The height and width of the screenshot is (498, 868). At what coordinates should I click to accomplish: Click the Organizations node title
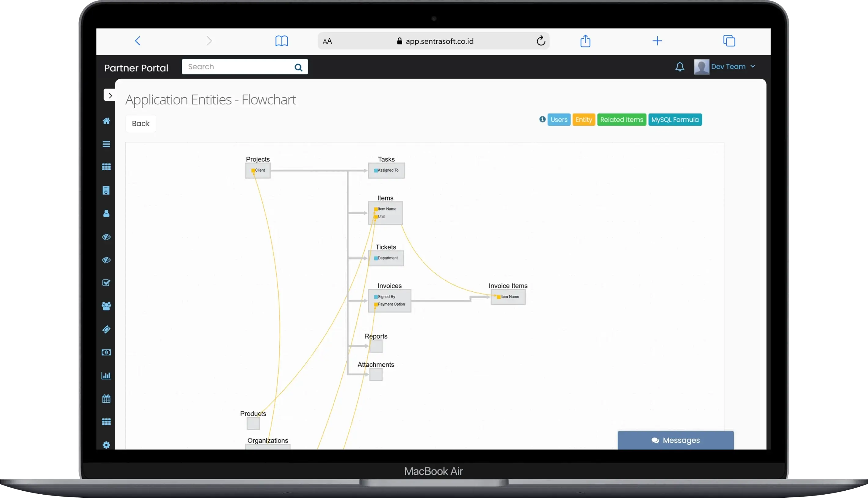click(268, 441)
